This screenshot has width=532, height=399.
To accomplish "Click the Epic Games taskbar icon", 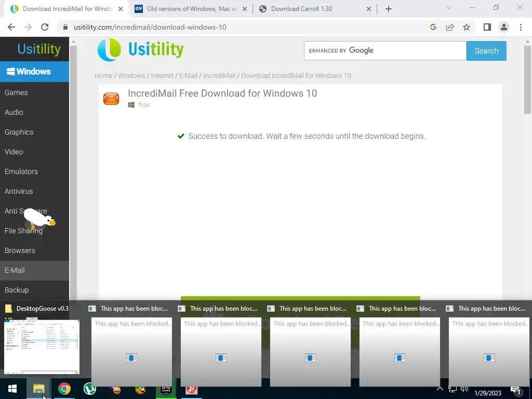I will 166,389.
